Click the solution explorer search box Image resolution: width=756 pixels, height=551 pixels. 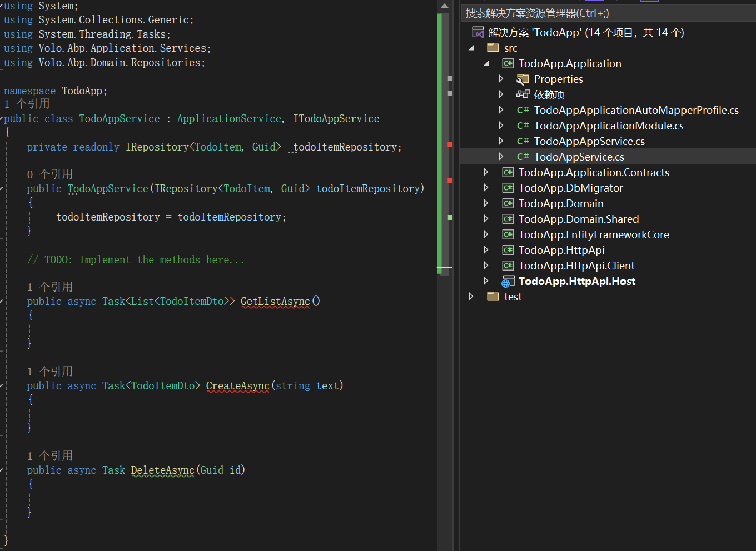[609, 13]
